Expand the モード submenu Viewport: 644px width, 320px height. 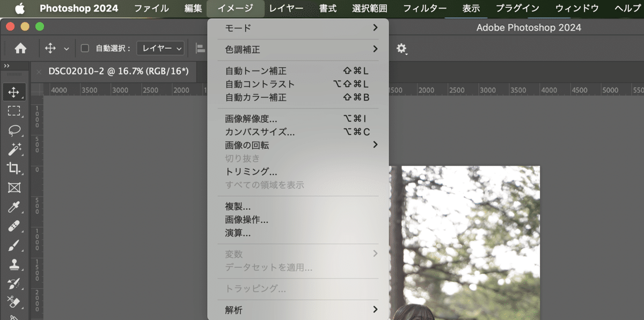pos(298,28)
